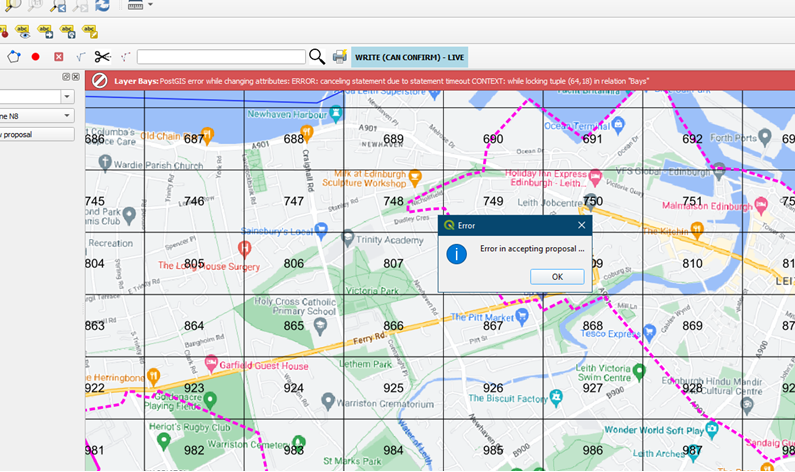Click map tile label 984
The image size is (795, 472).
[x=393, y=450]
